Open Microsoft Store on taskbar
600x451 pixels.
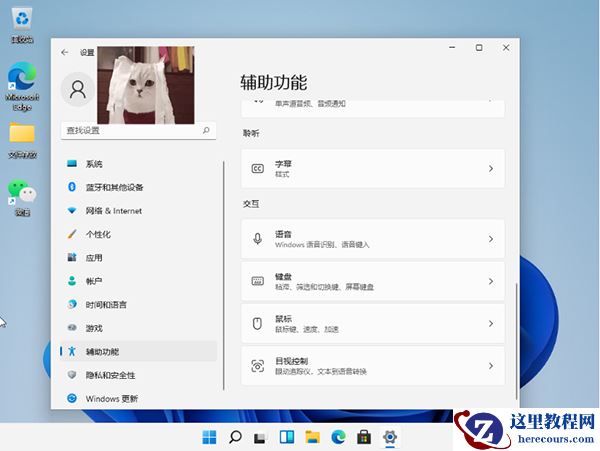click(x=364, y=437)
